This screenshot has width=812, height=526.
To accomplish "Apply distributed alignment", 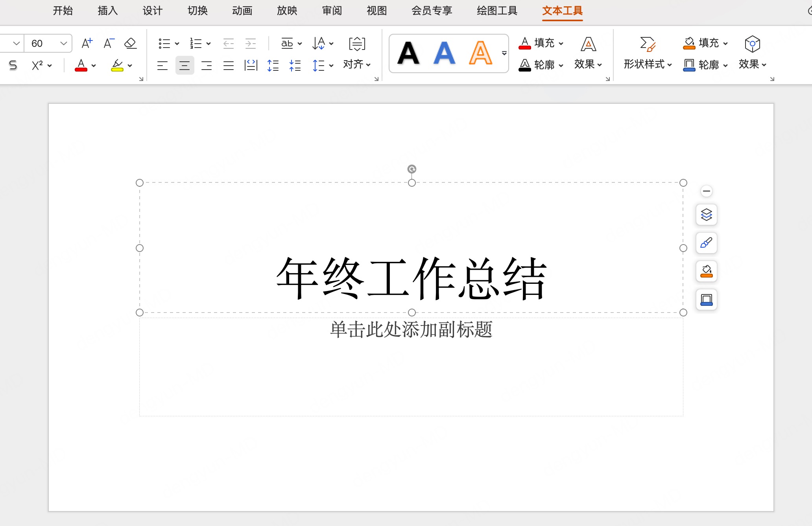I will pos(251,65).
